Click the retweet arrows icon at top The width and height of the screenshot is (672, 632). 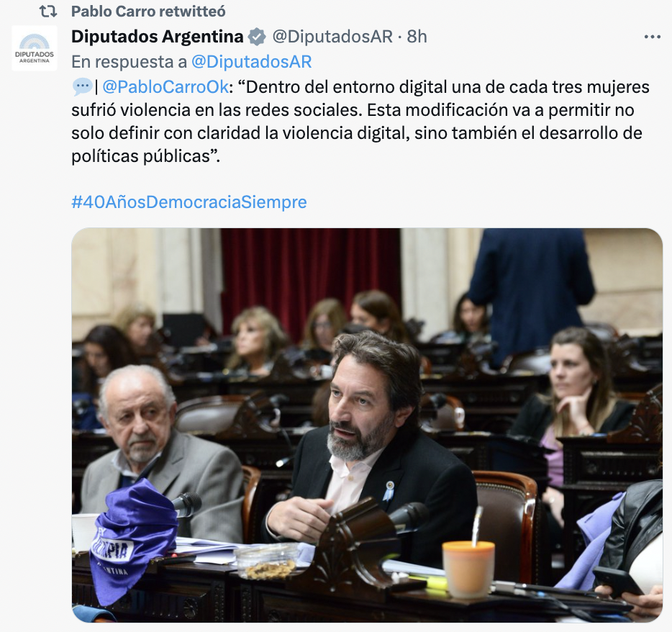pos(48,12)
